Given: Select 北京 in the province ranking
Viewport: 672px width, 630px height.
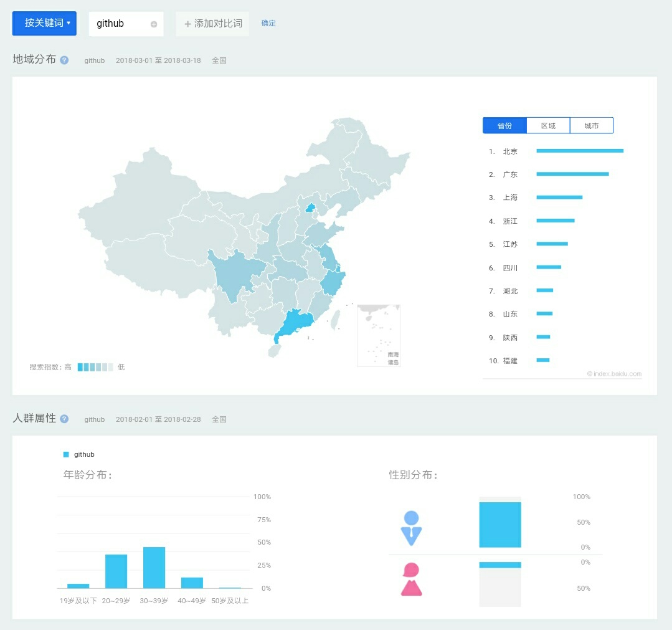Looking at the screenshot, I should [510, 151].
